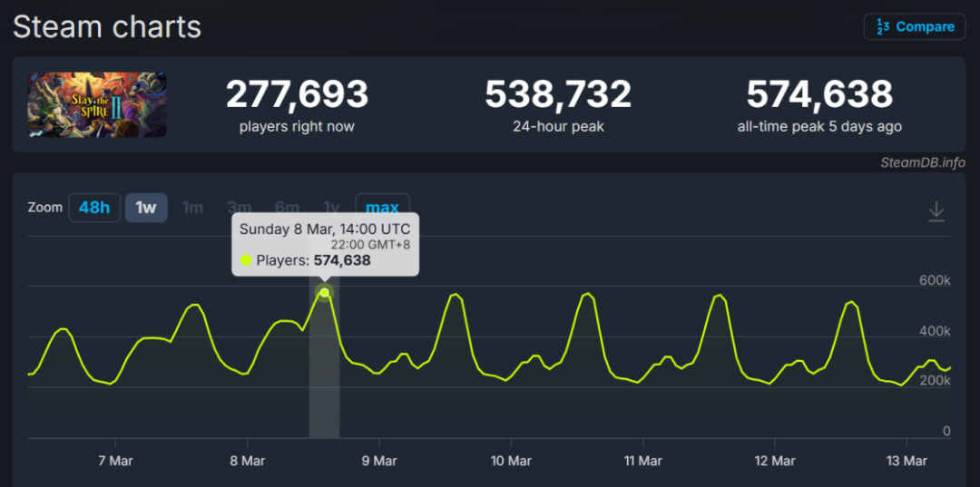Click the 8 Mar axis label
980x487 pixels.
pyautogui.click(x=248, y=462)
